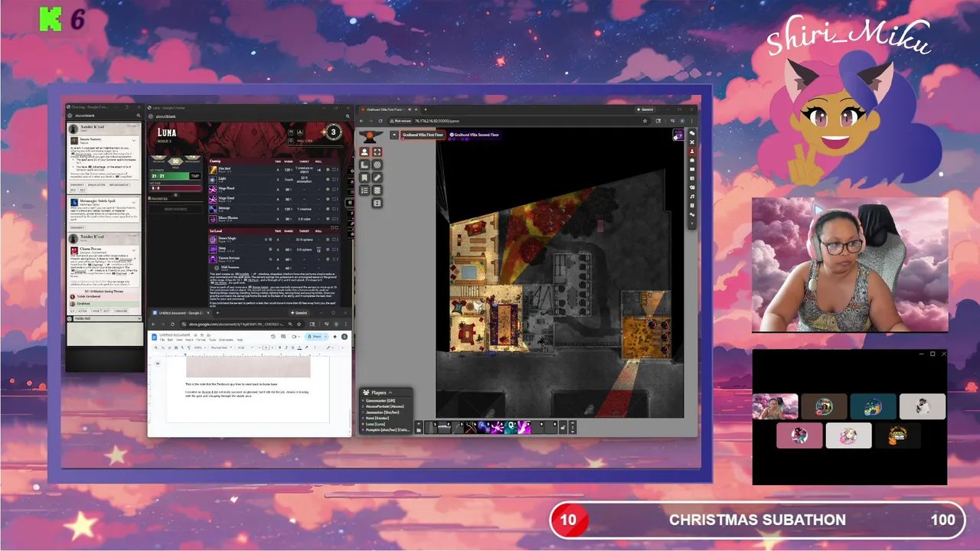980x551 pixels.
Task: Toggle underline in Google Docs toolbar
Action: [292, 347]
